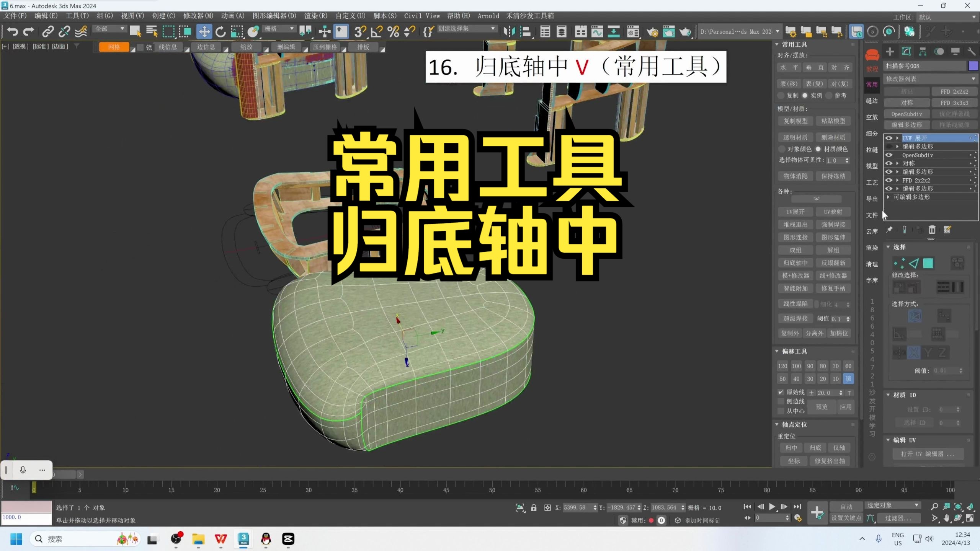Check the 从中心 option
Viewport: 980px width, 551px height.
[x=781, y=411]
